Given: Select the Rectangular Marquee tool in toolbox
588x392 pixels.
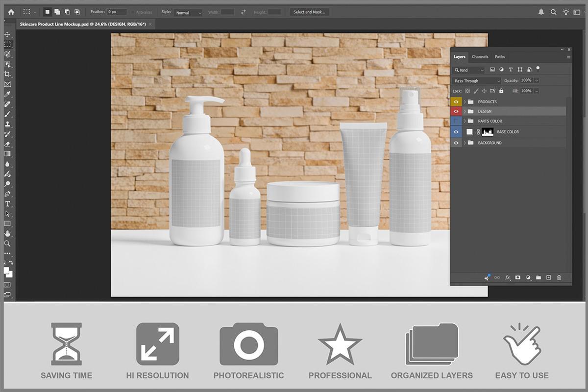Looking at the screenshot, I should pyautogui.click(x=7, y=44).
